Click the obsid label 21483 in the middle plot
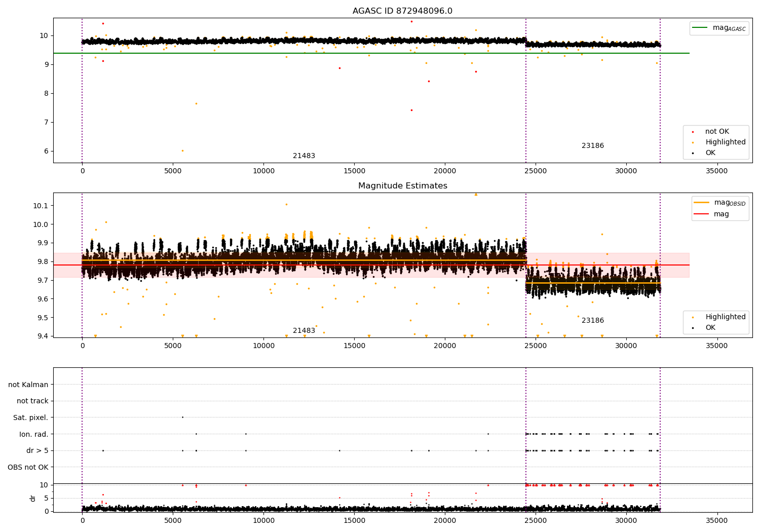This screenshot has height=532, width=760. 304,331
